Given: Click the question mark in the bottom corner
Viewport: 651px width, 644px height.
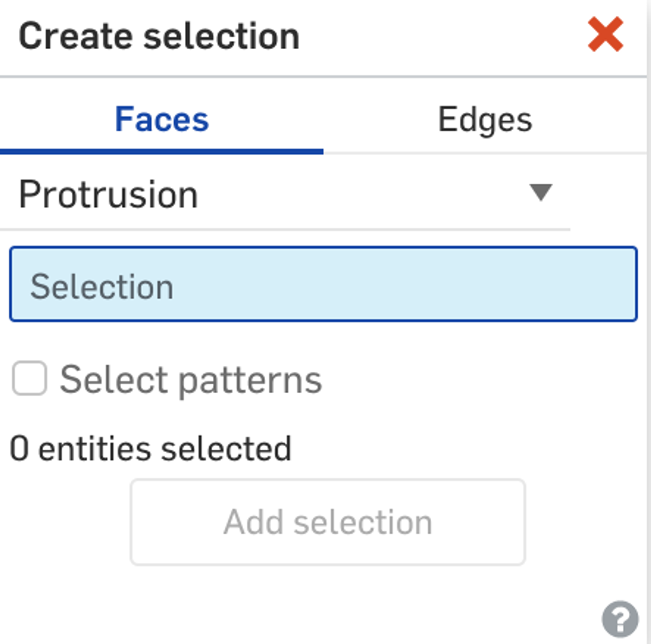Looking at the screenshot, I should pos(620,619).
